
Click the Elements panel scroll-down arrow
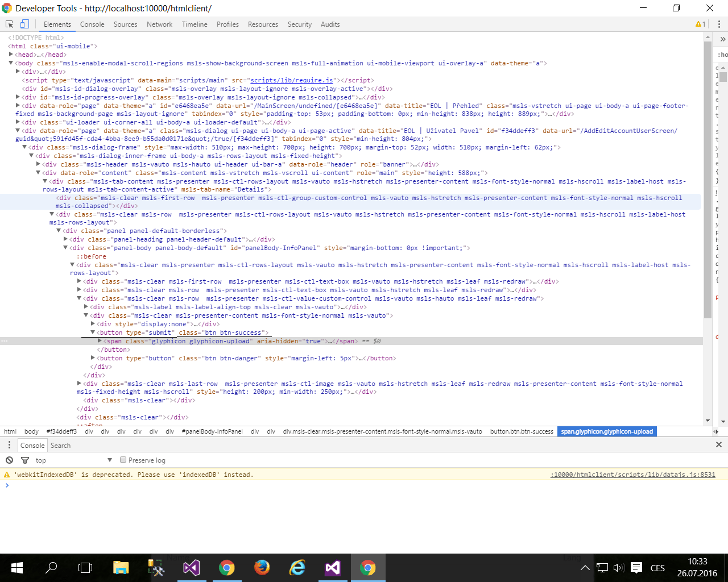708,421
